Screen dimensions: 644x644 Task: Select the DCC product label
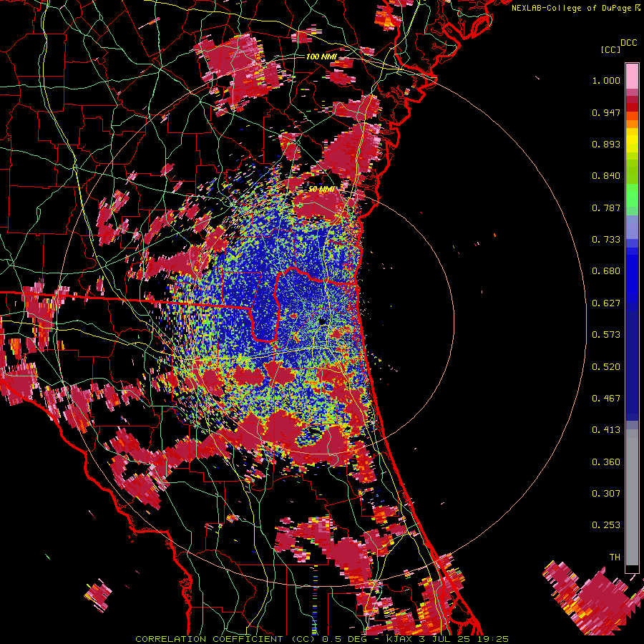click(628, 43)
